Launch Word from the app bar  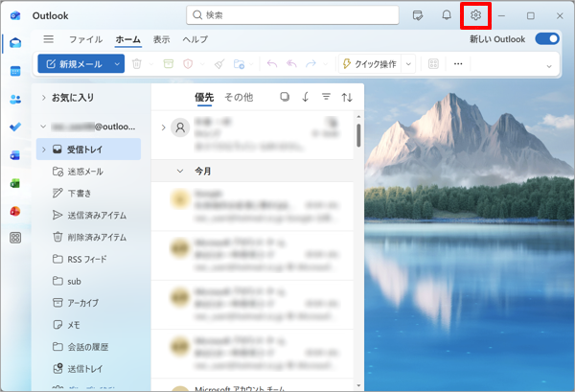pyautogui.click(x=15, y=155)
